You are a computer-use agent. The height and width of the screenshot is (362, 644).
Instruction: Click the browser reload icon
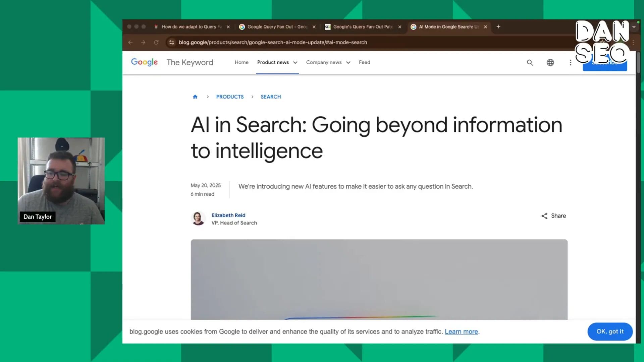point(156,43)
